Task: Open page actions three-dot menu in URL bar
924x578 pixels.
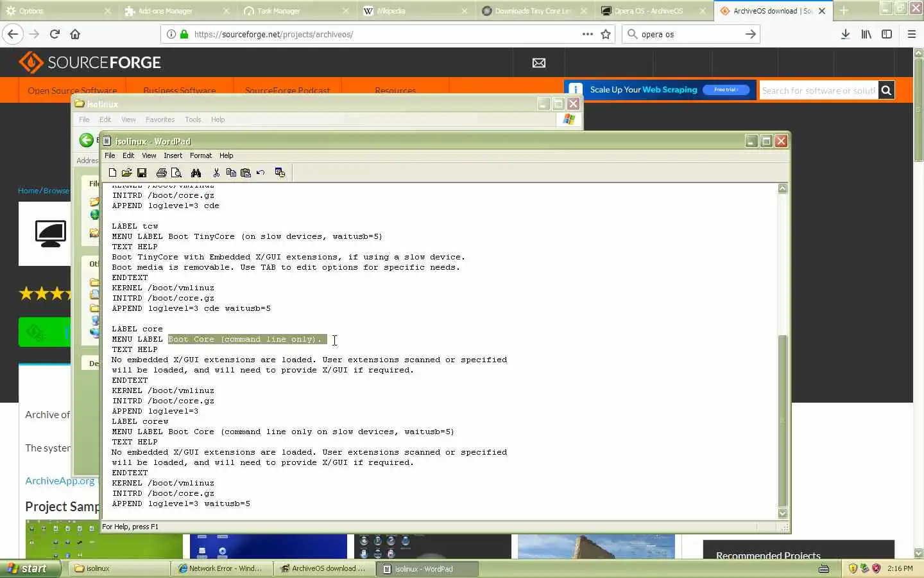Action: (x=587, y=34)
